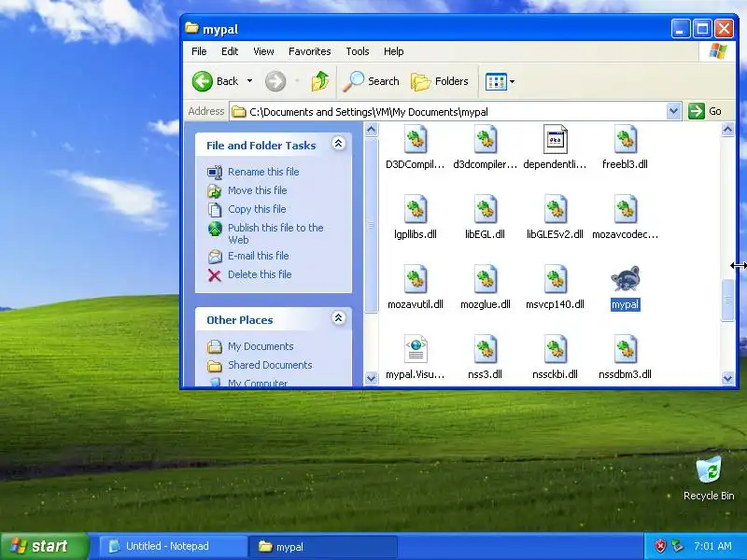Open the Back history dropdown arrow
This screenshot has width=747, height=560.
(249, 81)
